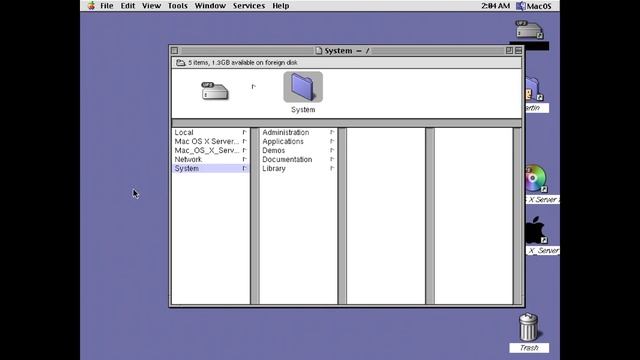Image resolution: width=640 pixels, height=360 pixels.
Task: Open the Services menu
Action: (x=249, y=6)
